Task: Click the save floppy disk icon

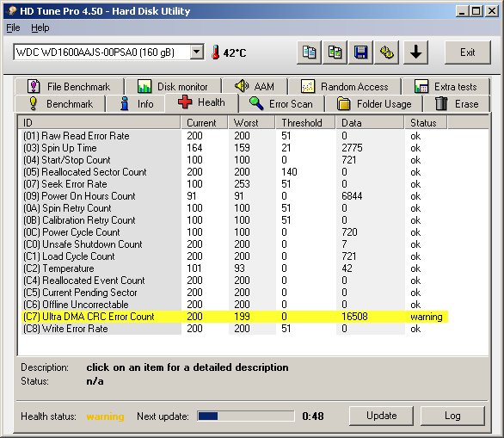Action: click(x=360, y=52)
